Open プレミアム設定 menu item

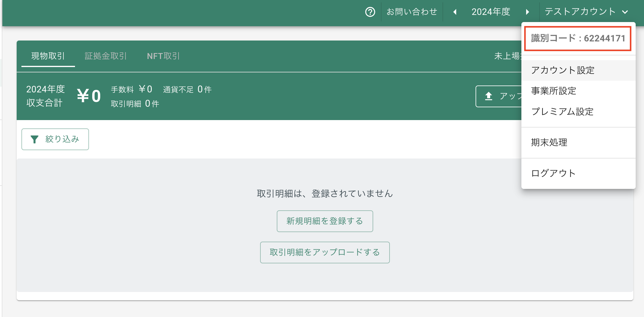pos(578,111)
